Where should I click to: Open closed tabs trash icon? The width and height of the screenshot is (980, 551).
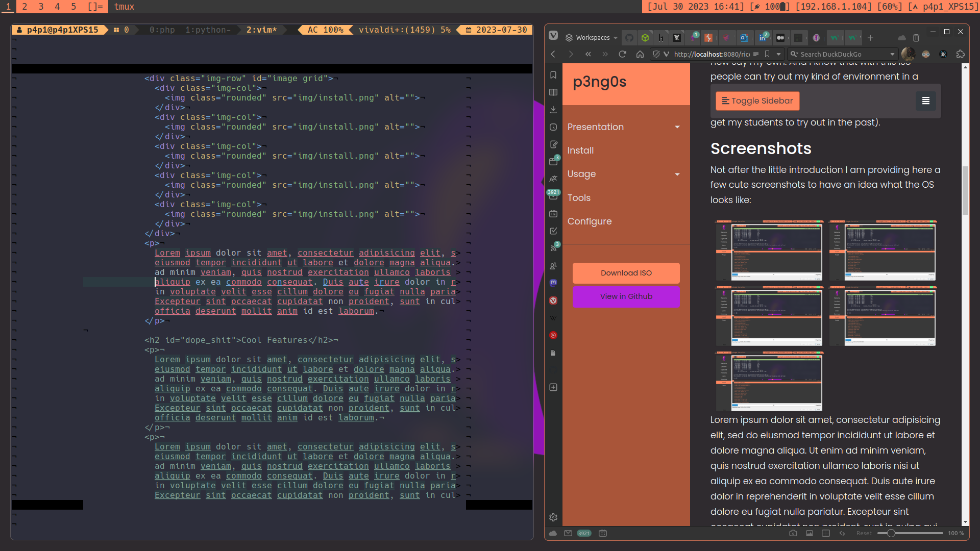pos(916,38)
